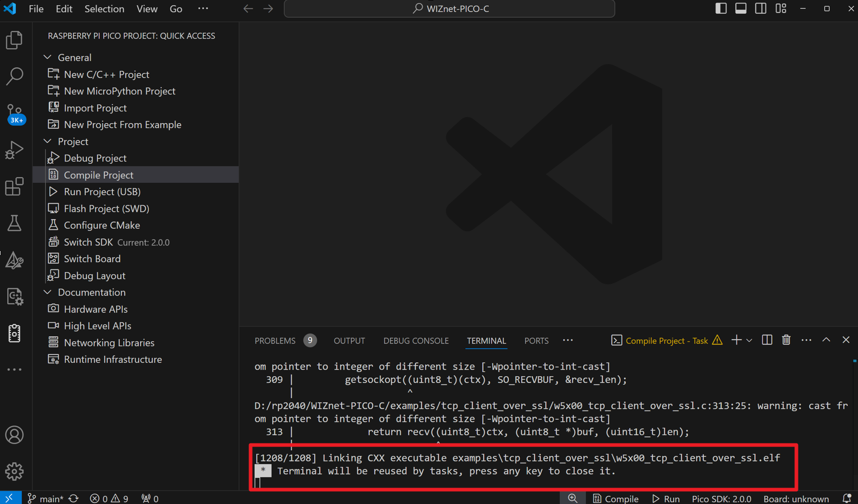
Task: Open the Selection menu
Action: [x=104, y=9]
